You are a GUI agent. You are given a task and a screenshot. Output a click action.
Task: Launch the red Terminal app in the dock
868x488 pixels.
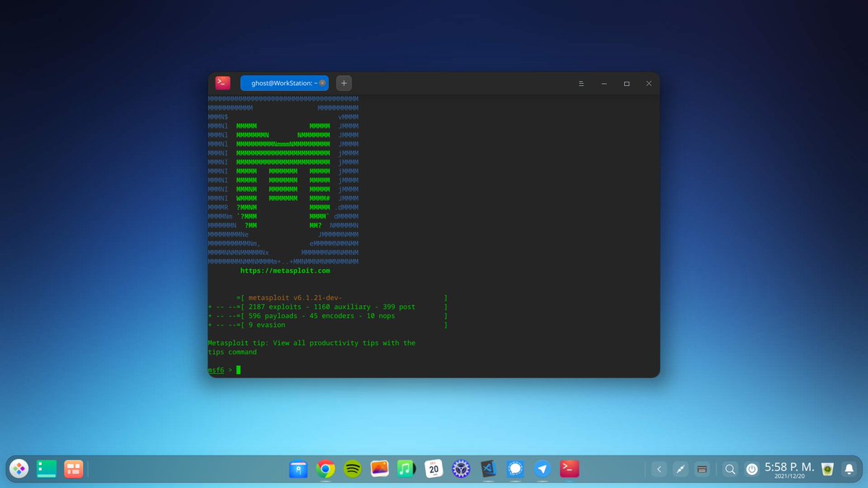point(569,468)
